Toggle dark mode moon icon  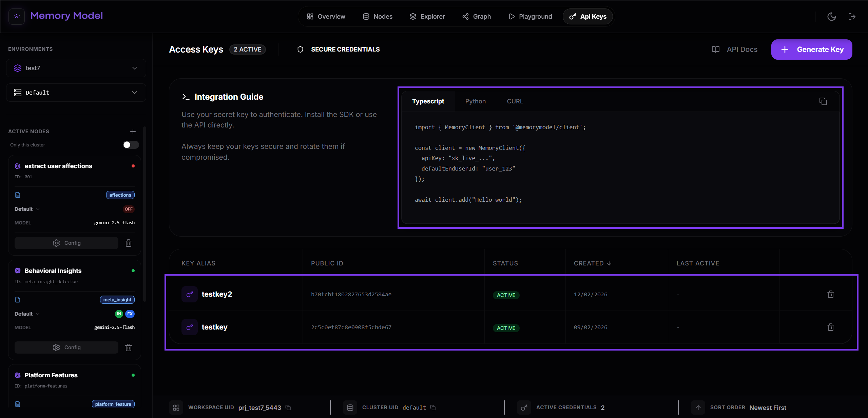pos(831,17)
